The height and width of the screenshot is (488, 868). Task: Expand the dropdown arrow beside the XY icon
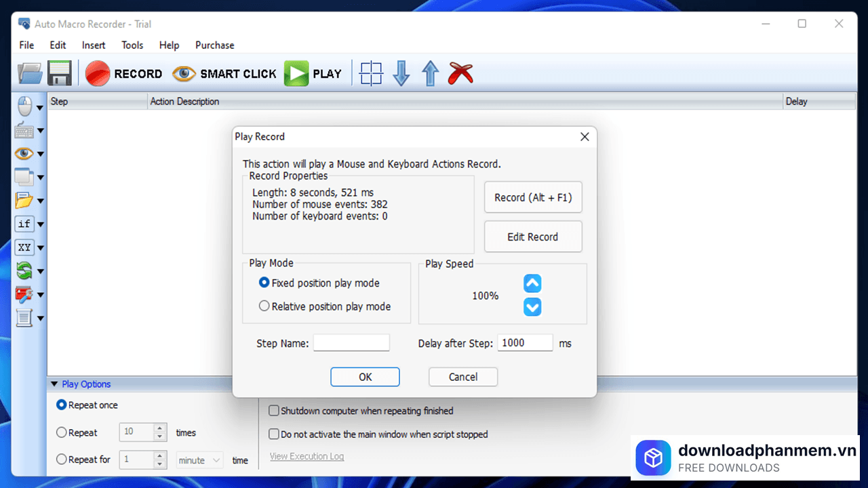click(40, 248)
